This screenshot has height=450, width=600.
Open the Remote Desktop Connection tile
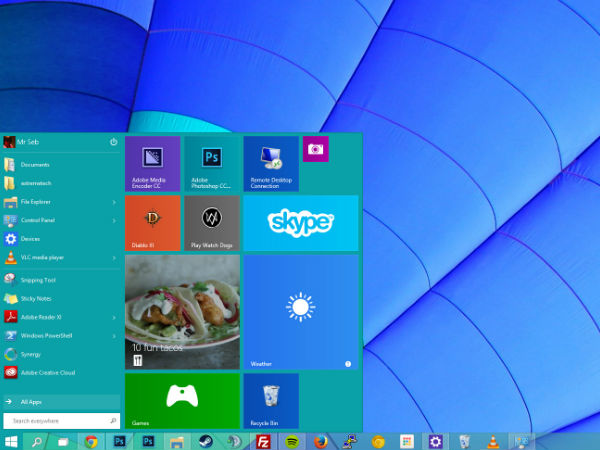[271, 164]
